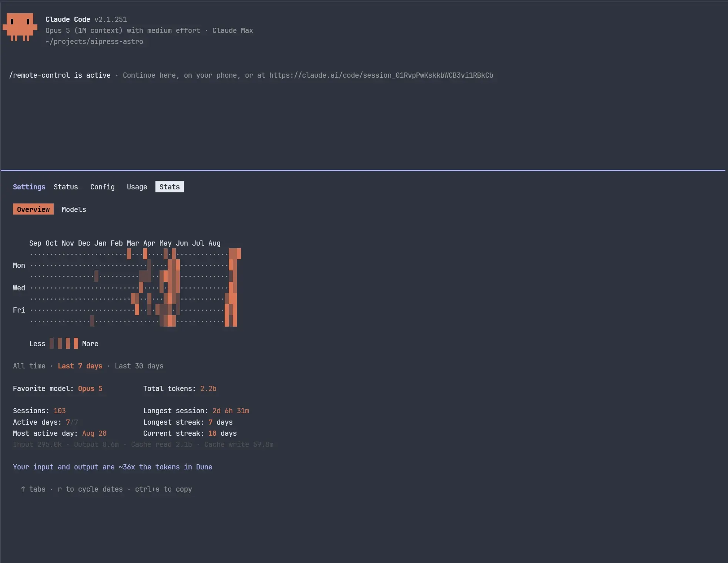Click the ~/projects/aipress-astro path
Screen dimensions: 728x563
point(94,41)
